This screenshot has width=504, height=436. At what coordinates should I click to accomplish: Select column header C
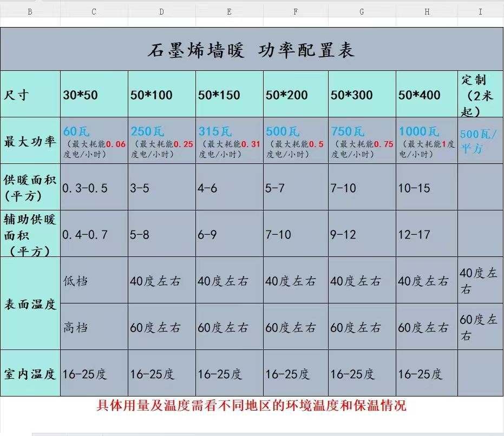click(93, 10)
